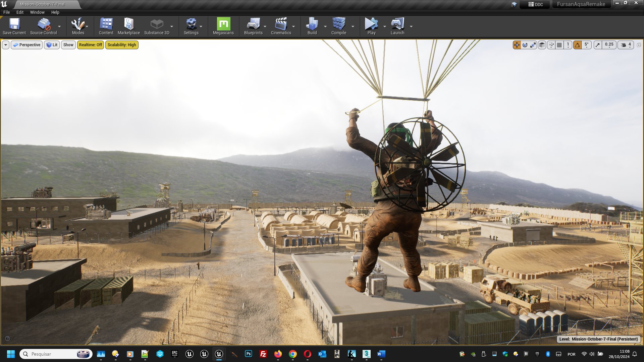Click the Build lighting icon
Screen dimensions: 644x362
pos(312,26)
